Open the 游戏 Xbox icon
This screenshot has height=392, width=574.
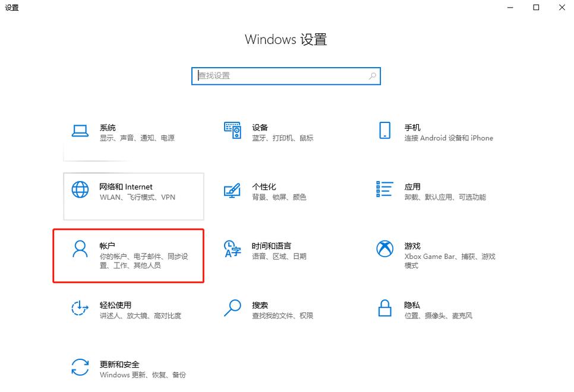click(384, 249)
